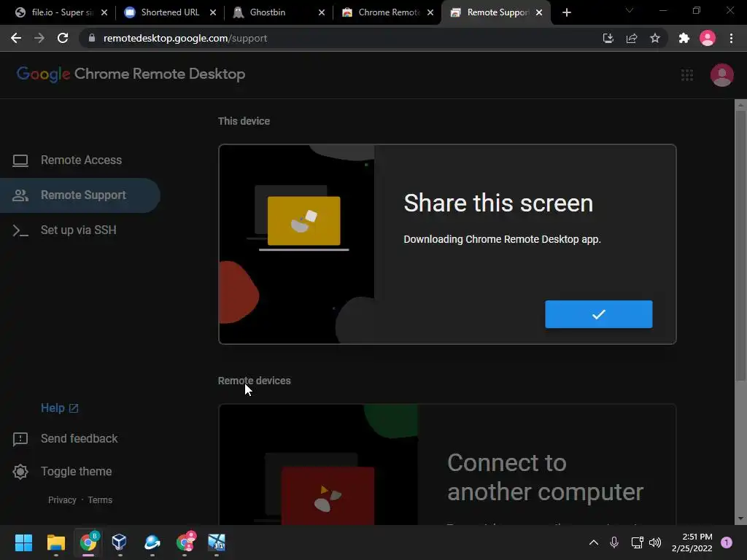The height and width of the screenshot is (560, 747).
Task: Open the Google account avatar on page
Action: click(721, 75)
